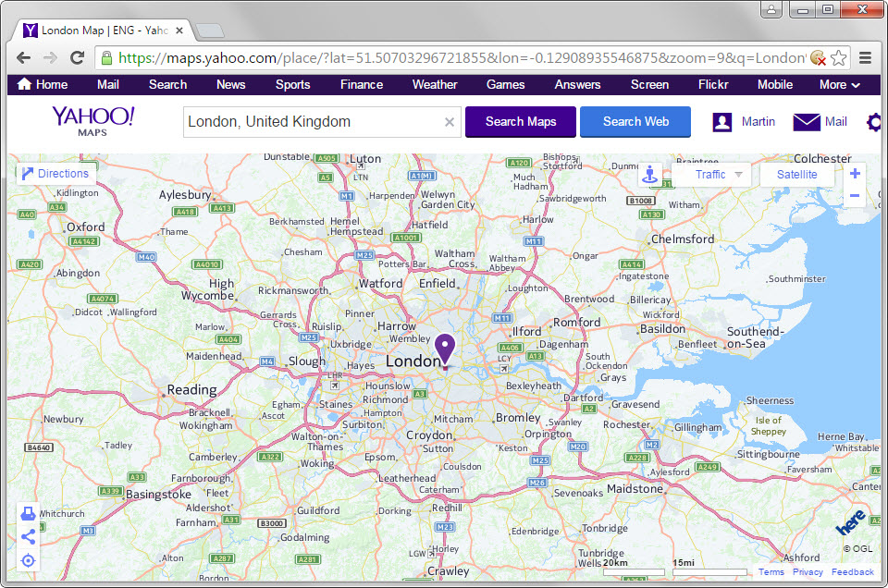888x588 pixels.
Task: Expand the More menu chevron
Action: click(856, 85)
